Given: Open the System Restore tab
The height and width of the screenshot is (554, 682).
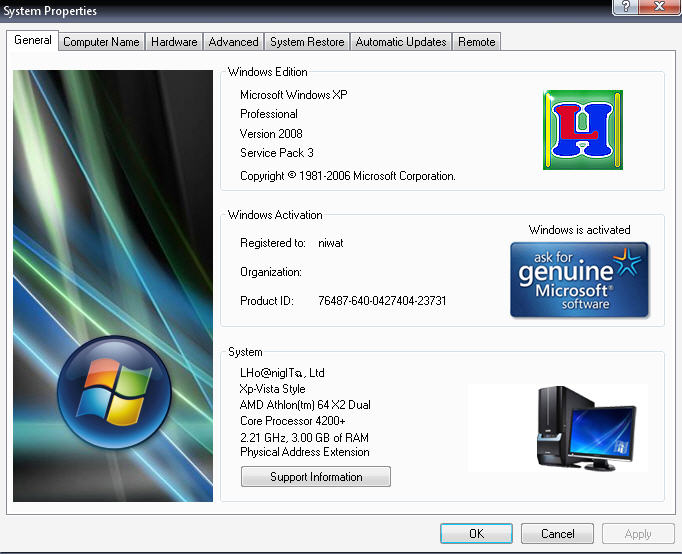Looking at the screenshot, I should coord(307,42).
